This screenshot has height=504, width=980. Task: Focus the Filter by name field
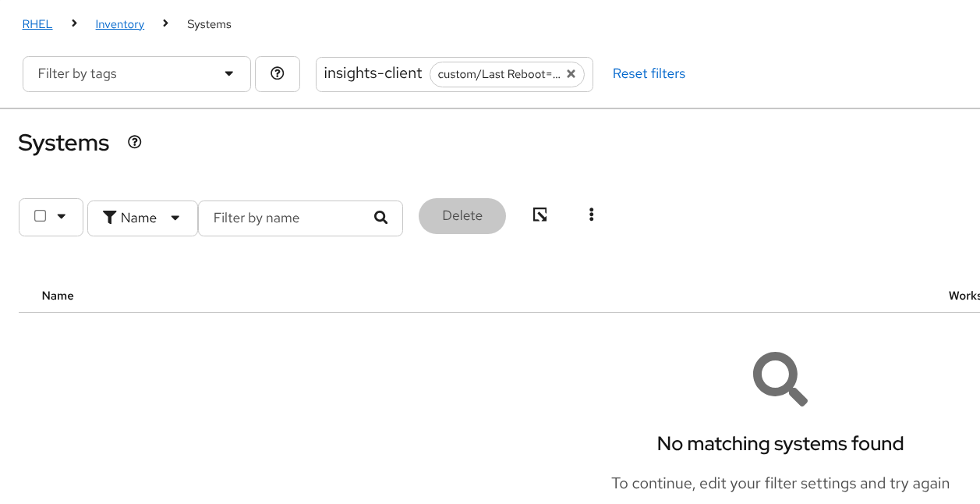pyautogui.click(x=285, y=218)
